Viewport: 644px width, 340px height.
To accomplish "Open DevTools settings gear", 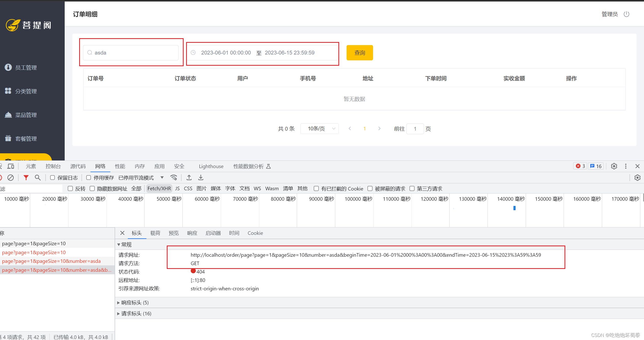I will coord(614,166).
